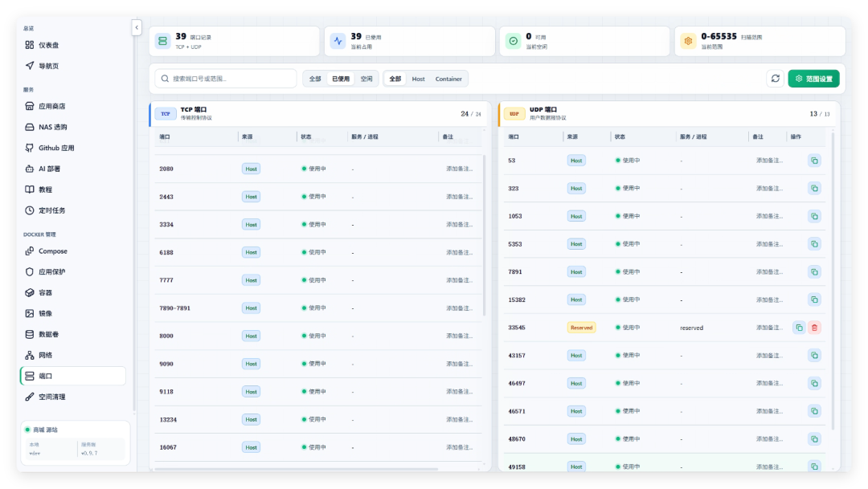Copy UDP port 48670

coord(814,439)
